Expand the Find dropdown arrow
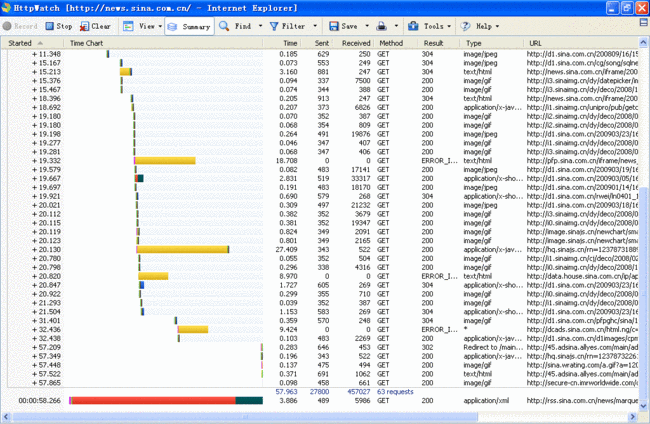The height and width of the screenshot is (424, 650). click(x=260, y=26)
